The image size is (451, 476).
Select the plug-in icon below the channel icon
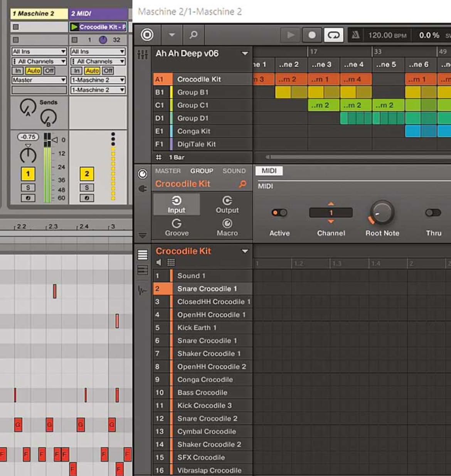pyautogui.click(x=143, y=189)
